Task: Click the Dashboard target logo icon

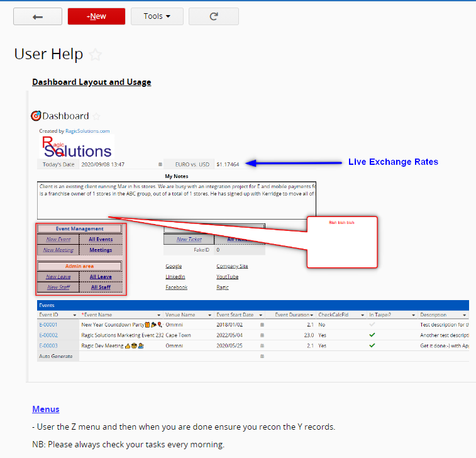Action: (x=36, y=116)
